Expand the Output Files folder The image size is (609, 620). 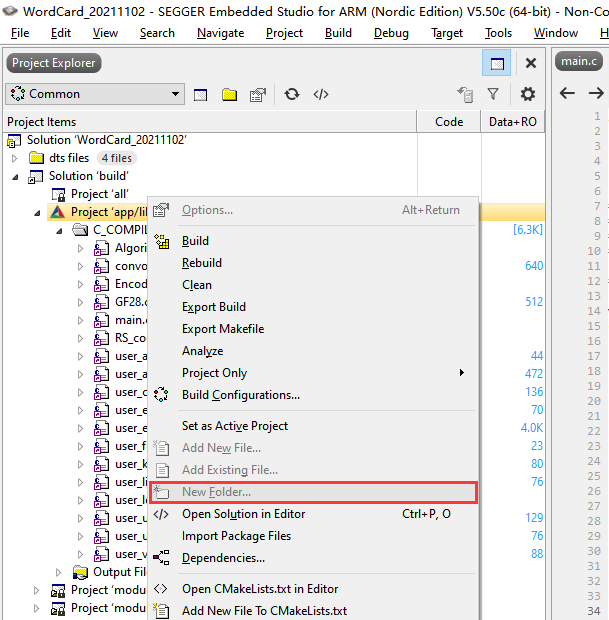pos(59,572)
